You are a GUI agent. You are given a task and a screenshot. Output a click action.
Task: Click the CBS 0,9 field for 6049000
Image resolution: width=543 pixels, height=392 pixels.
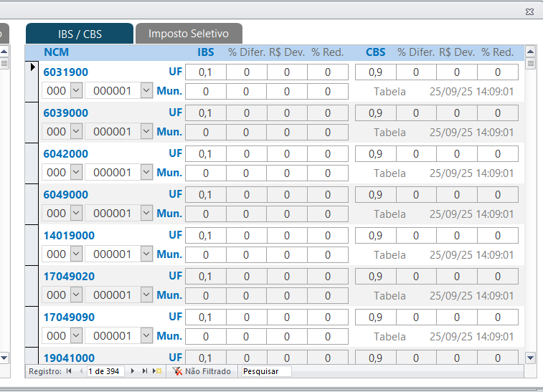point(374,195)
